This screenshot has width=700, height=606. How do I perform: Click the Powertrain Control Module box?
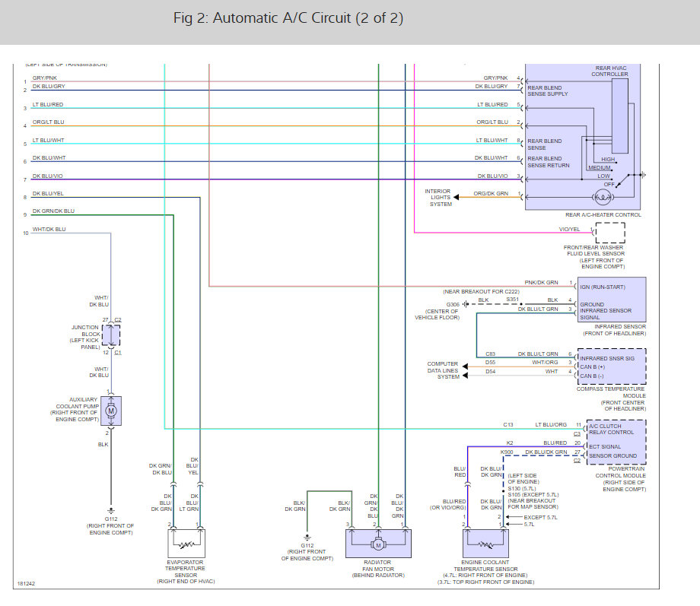[x=616, y=442]
